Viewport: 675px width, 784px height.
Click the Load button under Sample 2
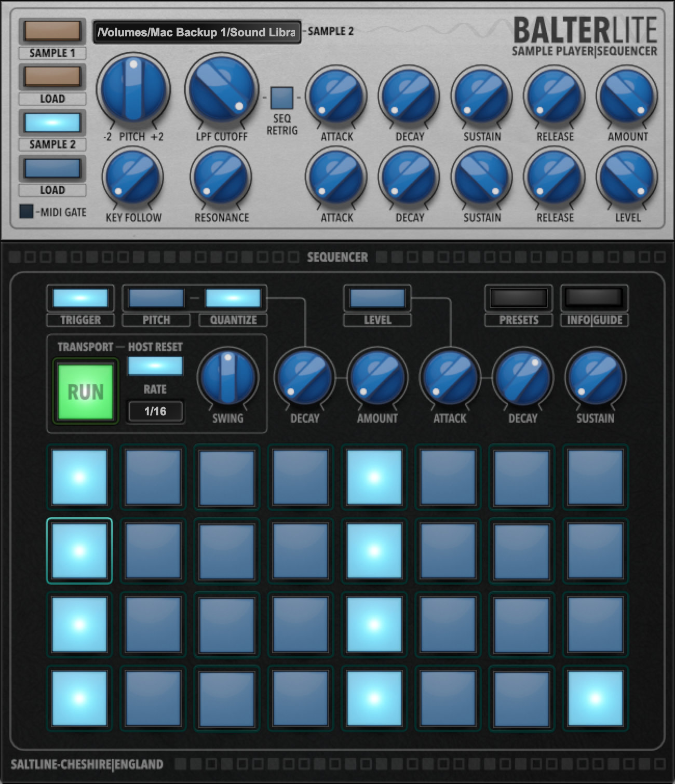pos(52,169)
